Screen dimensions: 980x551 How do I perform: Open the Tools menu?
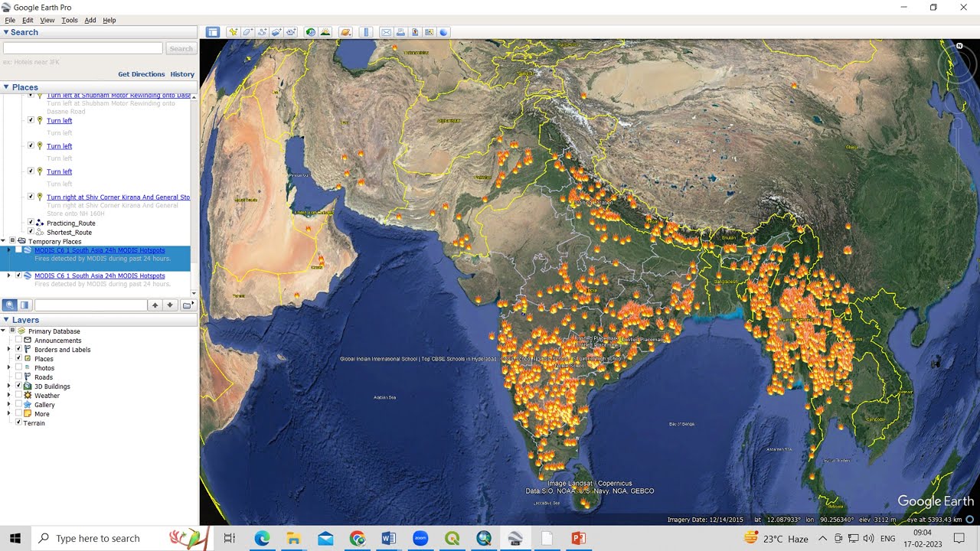[70, 20]
